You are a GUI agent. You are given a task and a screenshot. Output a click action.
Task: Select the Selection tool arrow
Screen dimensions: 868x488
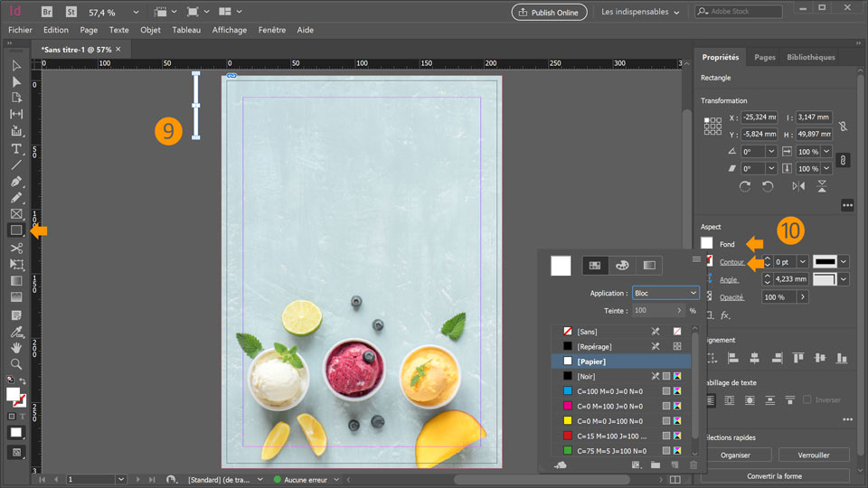click(16, 66)
